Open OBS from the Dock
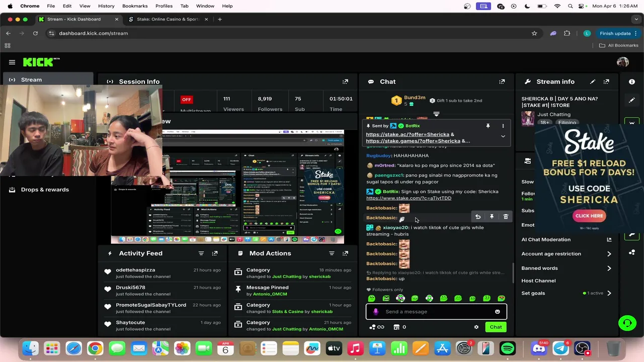 [x=582, y=348]
